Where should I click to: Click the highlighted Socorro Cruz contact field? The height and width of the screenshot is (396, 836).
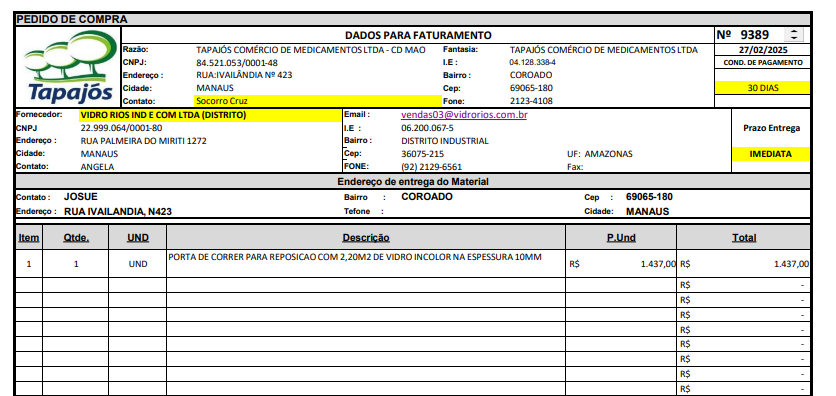click(318, 101)
